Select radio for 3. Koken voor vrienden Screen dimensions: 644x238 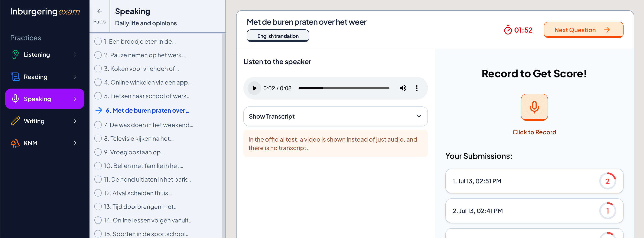tap(98, 68)
